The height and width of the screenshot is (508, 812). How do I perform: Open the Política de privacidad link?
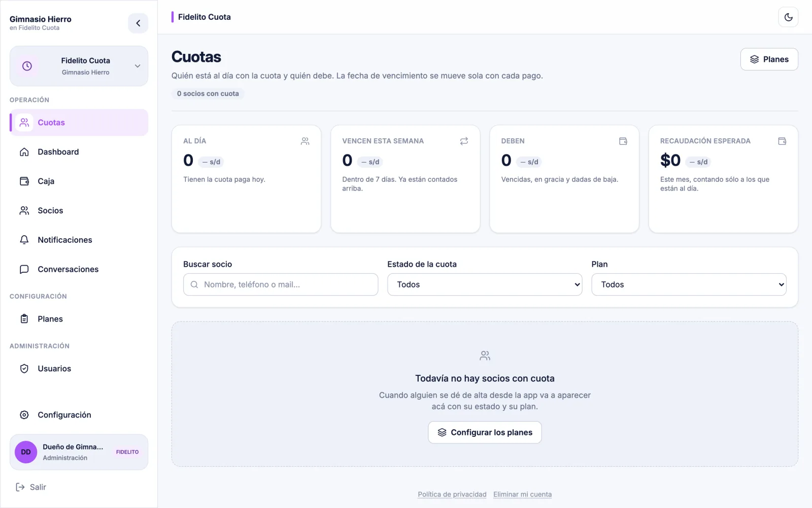(x=452, y=494)
